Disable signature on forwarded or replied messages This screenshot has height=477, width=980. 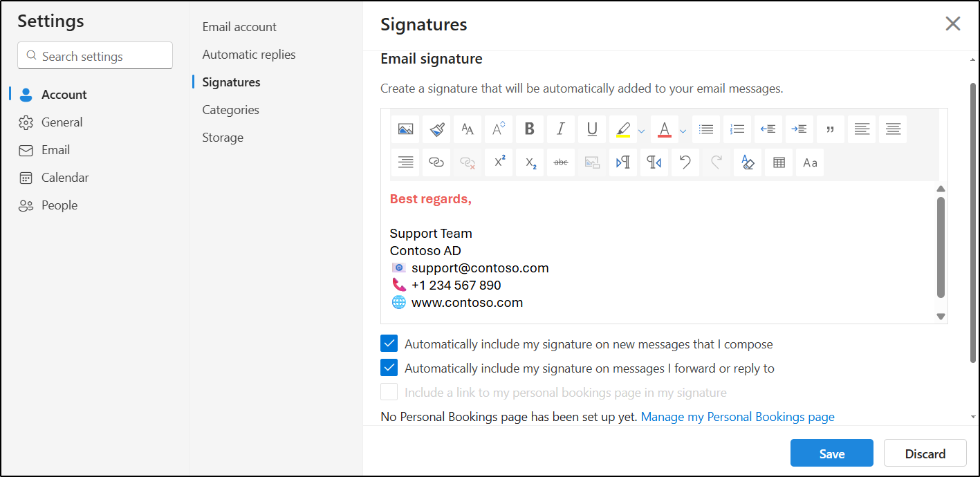click(389, 367)
